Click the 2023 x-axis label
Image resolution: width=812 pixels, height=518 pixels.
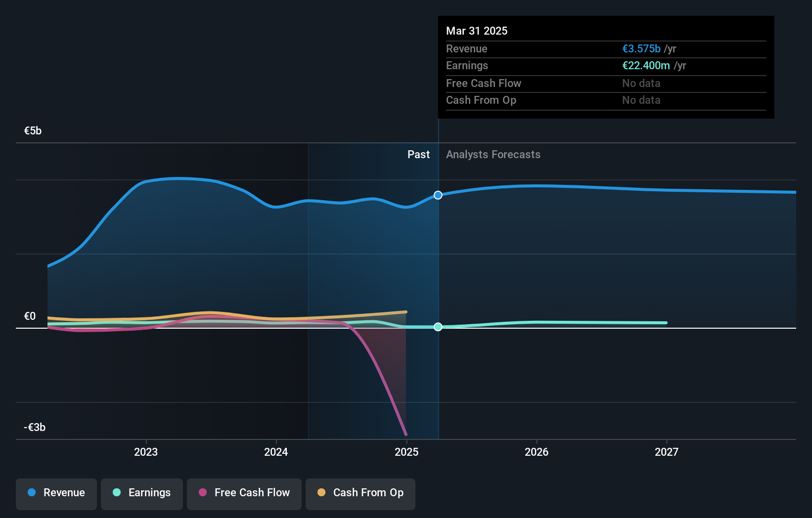click(x=146, y=452)
